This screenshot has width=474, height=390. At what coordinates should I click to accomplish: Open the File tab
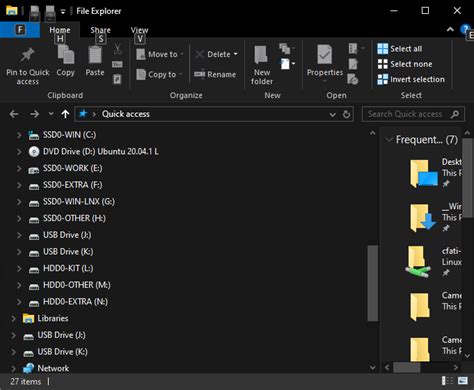20,30
